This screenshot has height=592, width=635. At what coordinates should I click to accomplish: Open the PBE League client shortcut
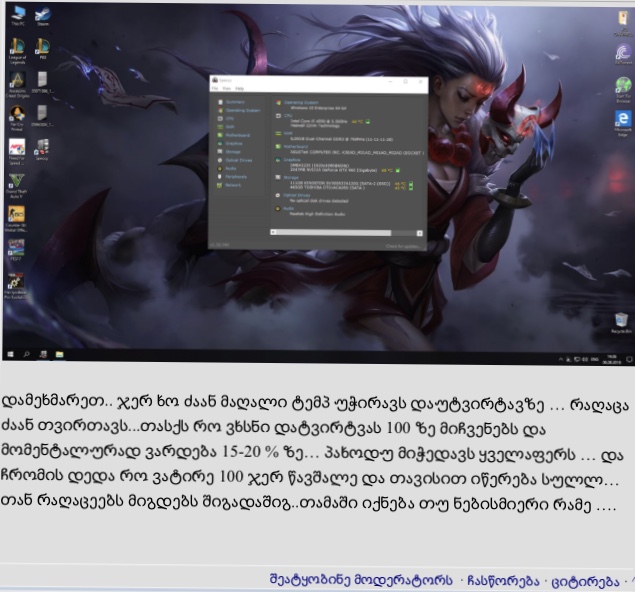pos(43,49)
